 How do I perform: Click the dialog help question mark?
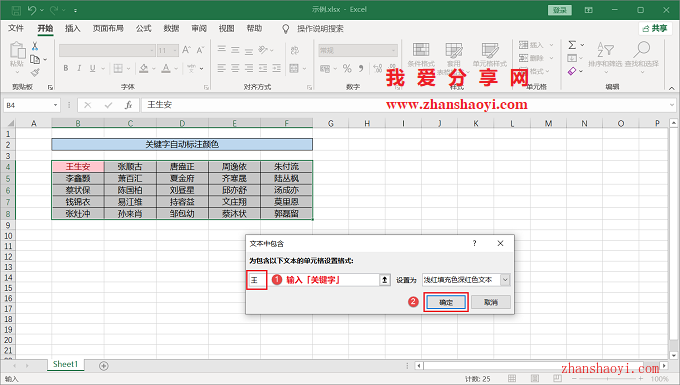pyautogui.click(x=474, y=243)
